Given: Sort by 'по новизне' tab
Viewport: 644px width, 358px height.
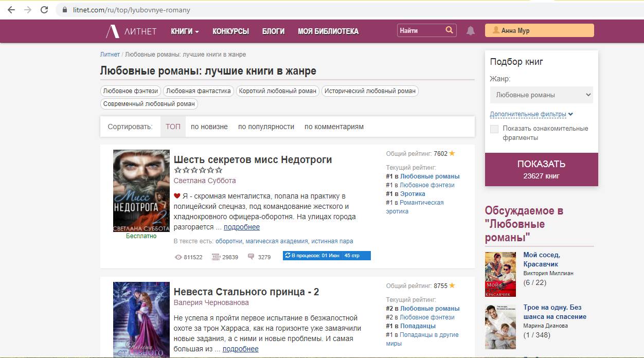Looking at the screenshot, I should point(209,127).
